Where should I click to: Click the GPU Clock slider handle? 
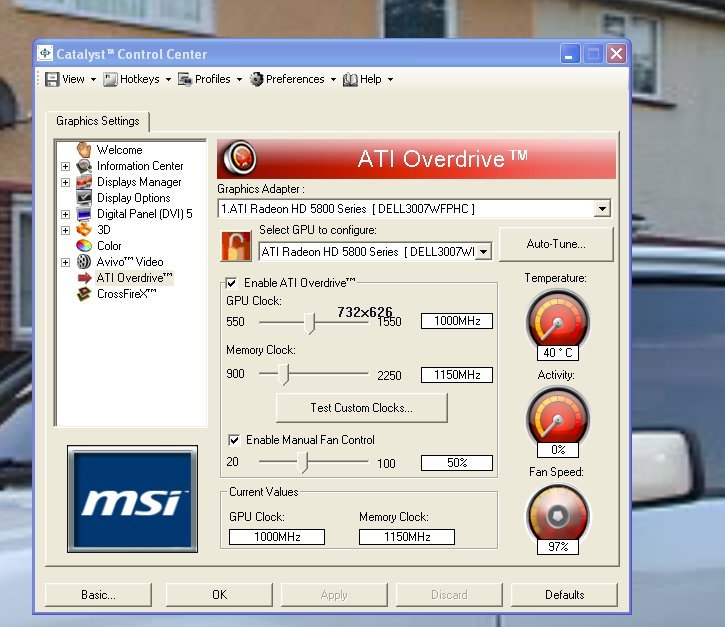pyautogui.click(x=311, y=322)
